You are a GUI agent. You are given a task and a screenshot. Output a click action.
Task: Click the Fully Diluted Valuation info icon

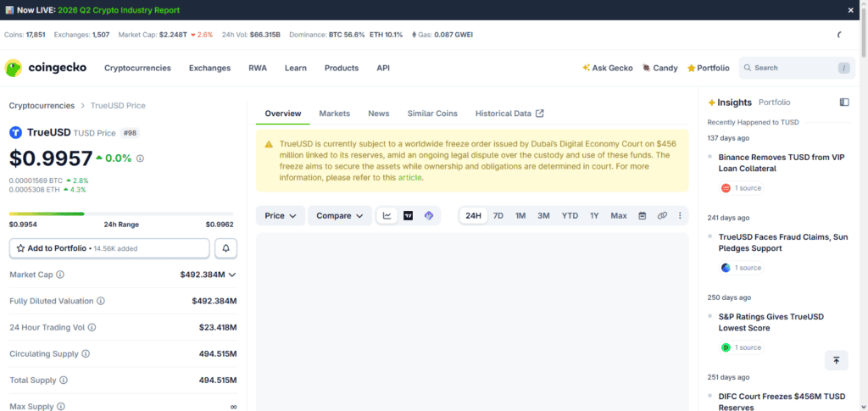[101, 301]
